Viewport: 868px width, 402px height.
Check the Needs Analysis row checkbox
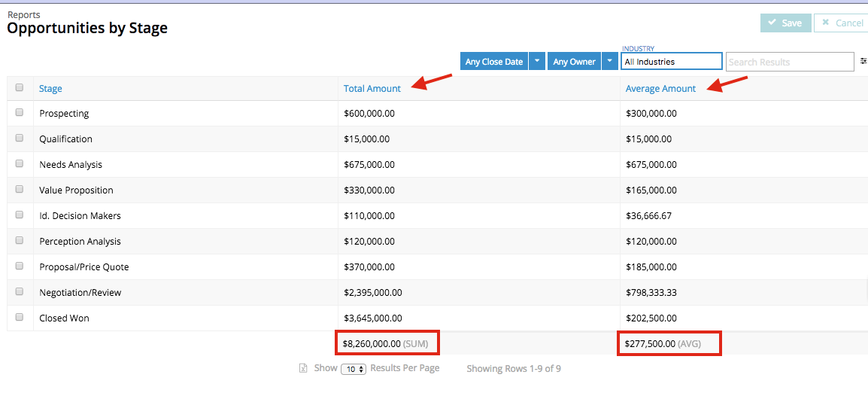point(20,164)
